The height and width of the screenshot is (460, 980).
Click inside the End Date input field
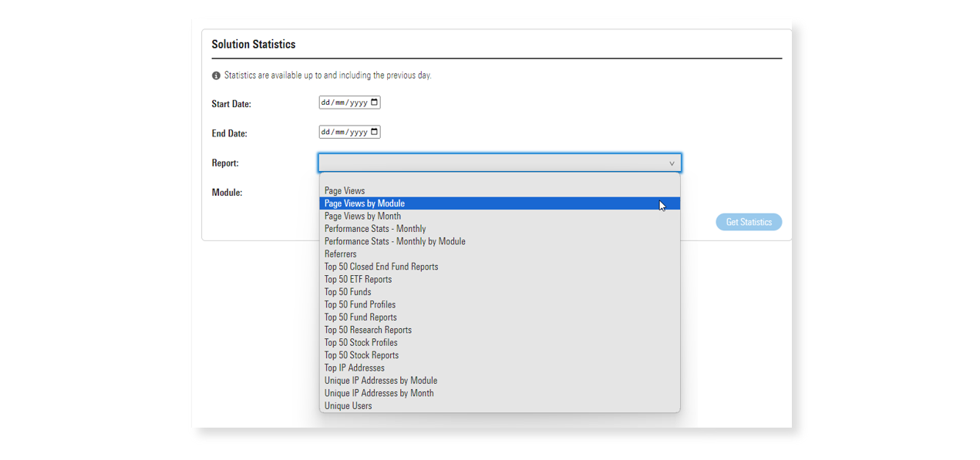pyautogui.click(x=343, y=131)
